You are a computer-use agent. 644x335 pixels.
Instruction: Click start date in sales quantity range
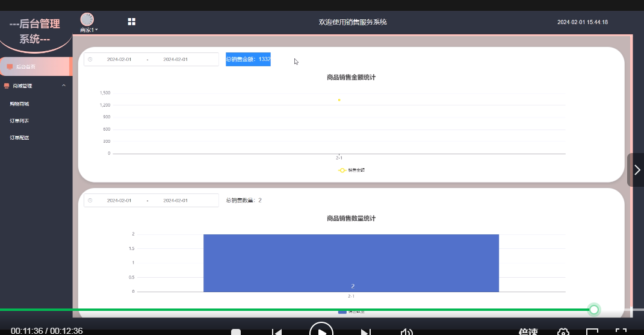coord(119,201)
